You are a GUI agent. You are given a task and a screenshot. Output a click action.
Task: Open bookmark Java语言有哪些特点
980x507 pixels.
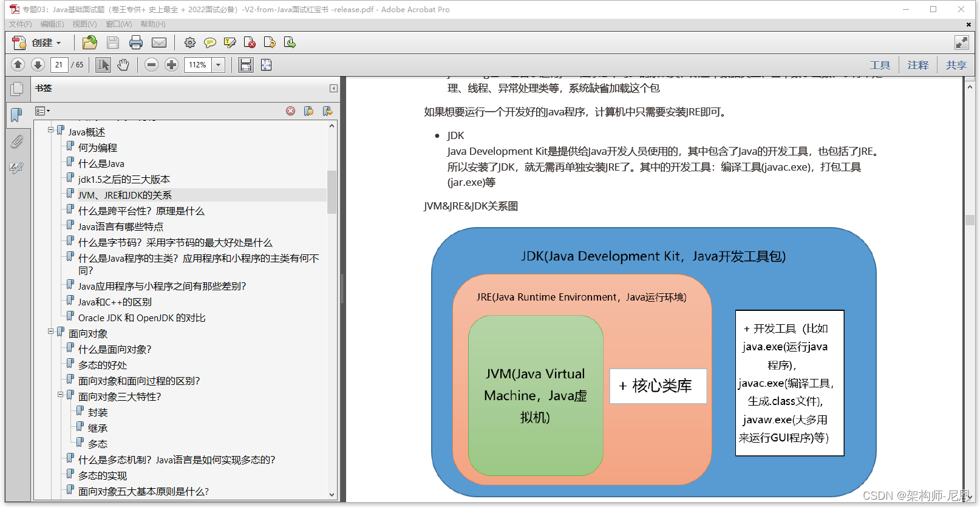pyautogui.click(x=121, y=226)
